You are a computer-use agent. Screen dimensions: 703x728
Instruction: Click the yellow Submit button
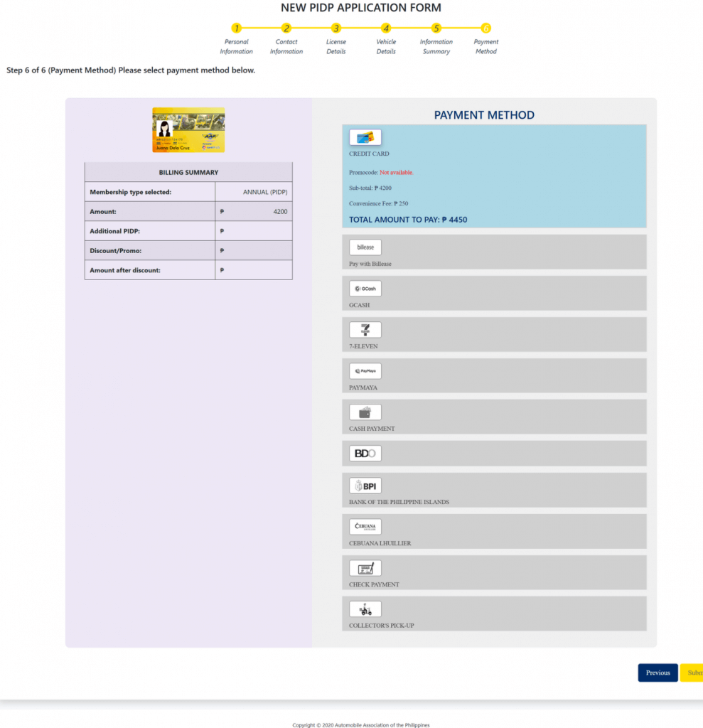692,673
